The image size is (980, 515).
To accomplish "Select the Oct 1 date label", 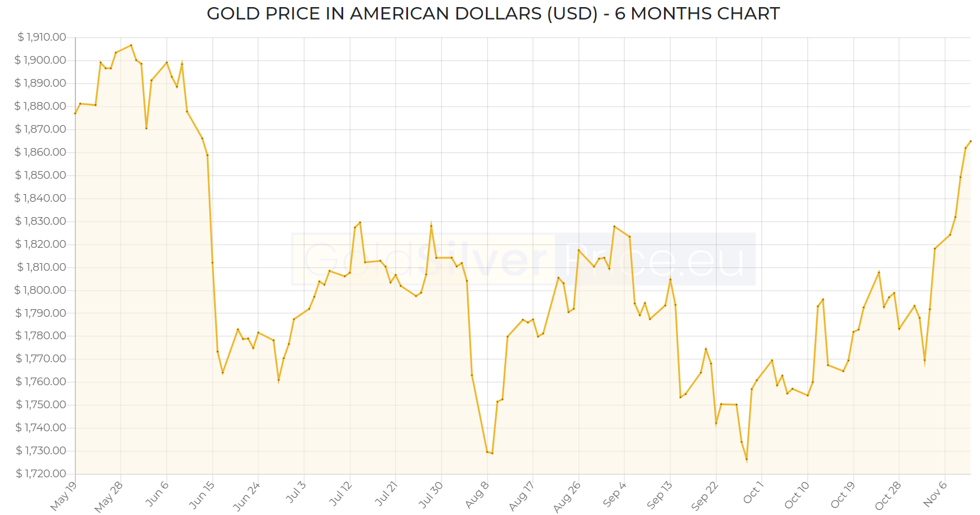I will click(753, 493).
